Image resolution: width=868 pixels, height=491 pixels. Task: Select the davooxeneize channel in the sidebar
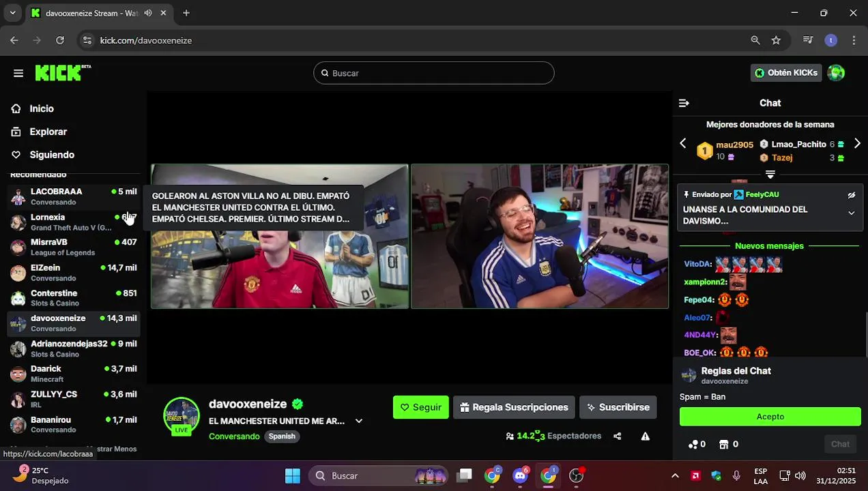(x=74, y=323)
